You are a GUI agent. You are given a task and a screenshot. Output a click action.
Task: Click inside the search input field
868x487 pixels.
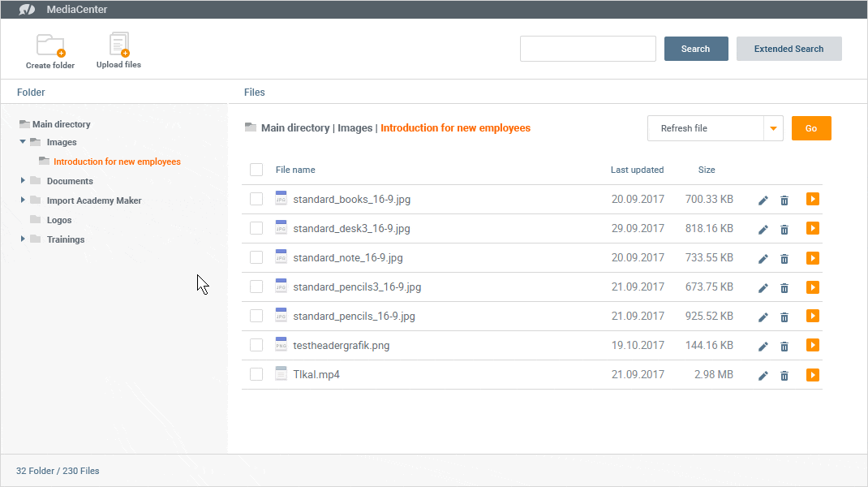(587, 49)
